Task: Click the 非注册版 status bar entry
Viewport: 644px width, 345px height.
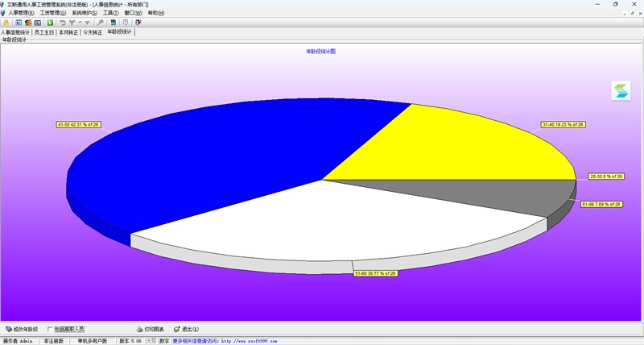Action: [x=53, y=341]
